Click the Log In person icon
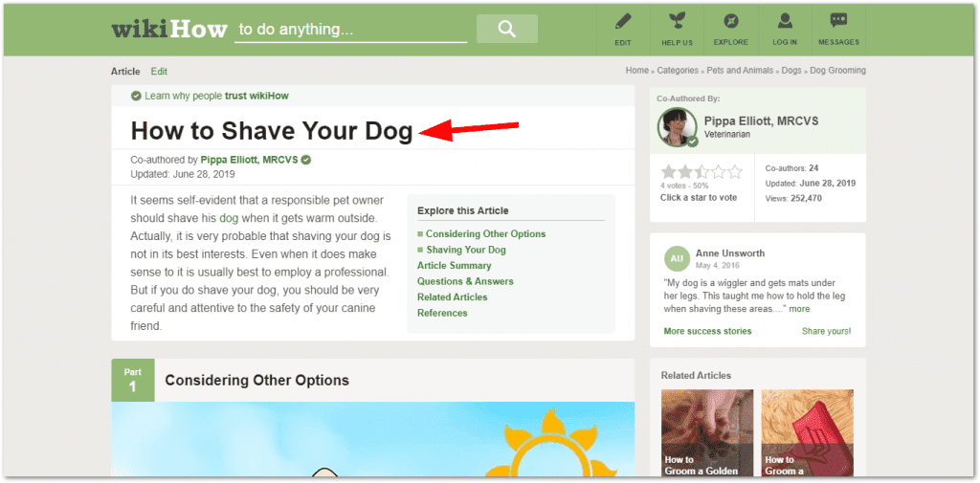980x483 pixels. 785,22
